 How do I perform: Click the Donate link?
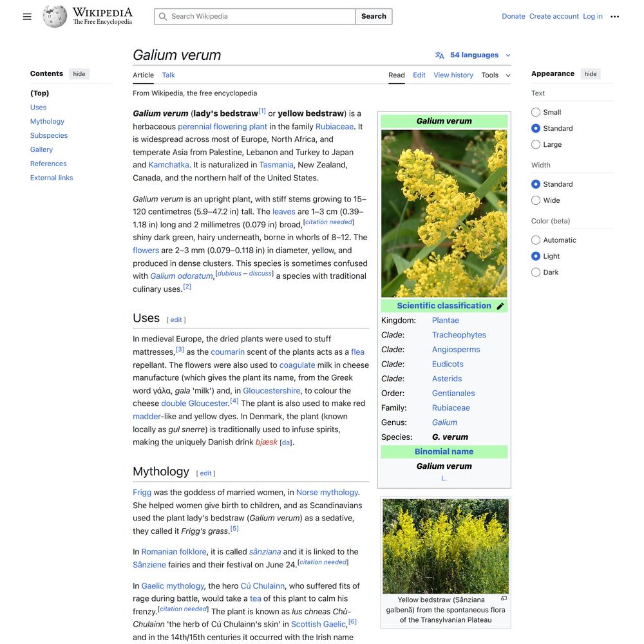click(x=513, y=17)
